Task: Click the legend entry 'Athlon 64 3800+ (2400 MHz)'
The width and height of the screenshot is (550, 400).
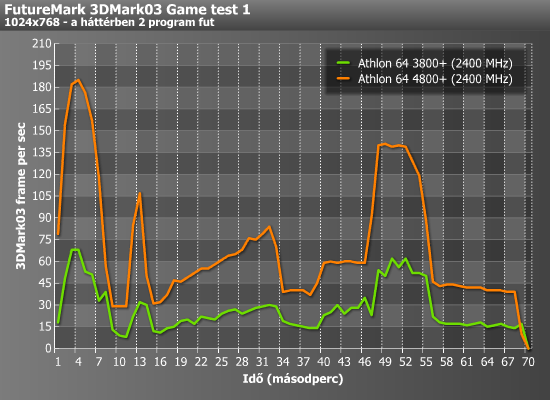Action: click(435, 64)
